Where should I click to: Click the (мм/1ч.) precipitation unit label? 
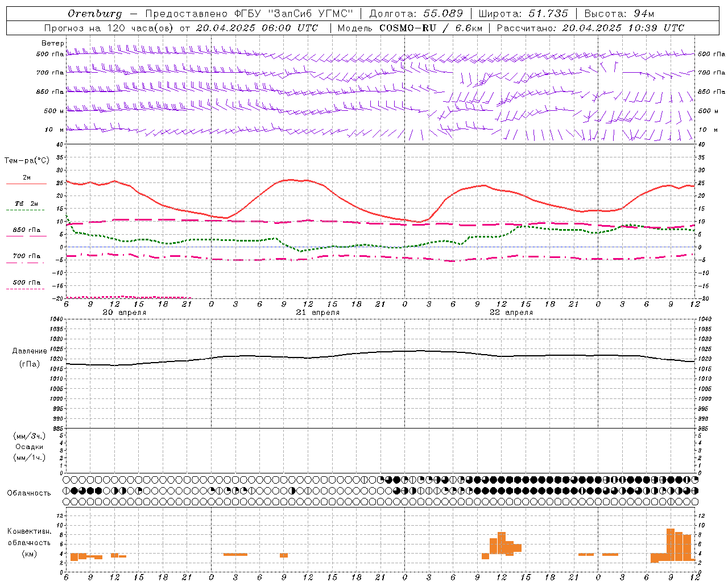point(30,458)
